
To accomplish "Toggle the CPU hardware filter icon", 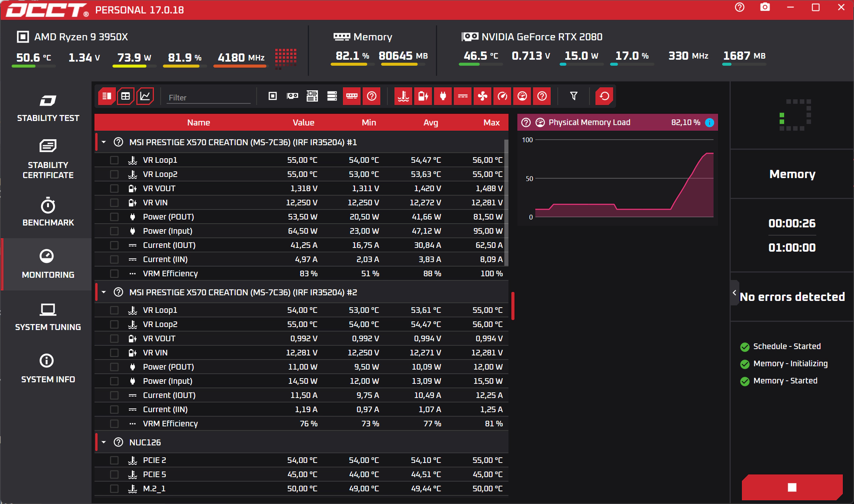I will click(273, 96).
